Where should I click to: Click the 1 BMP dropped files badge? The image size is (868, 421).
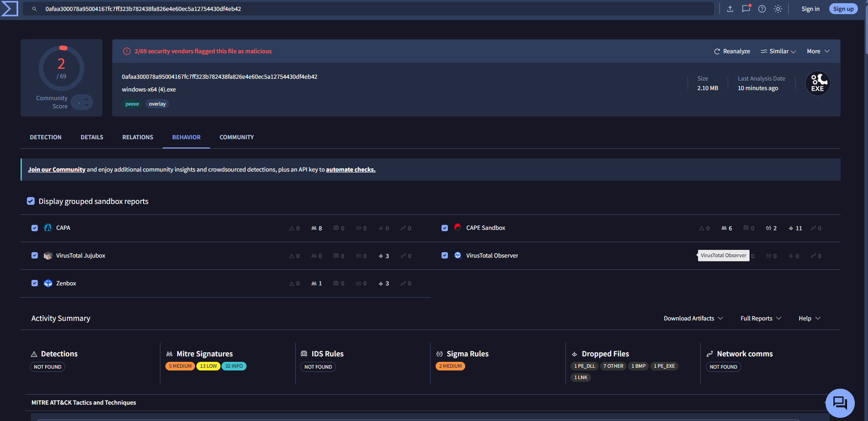(638, 366)
